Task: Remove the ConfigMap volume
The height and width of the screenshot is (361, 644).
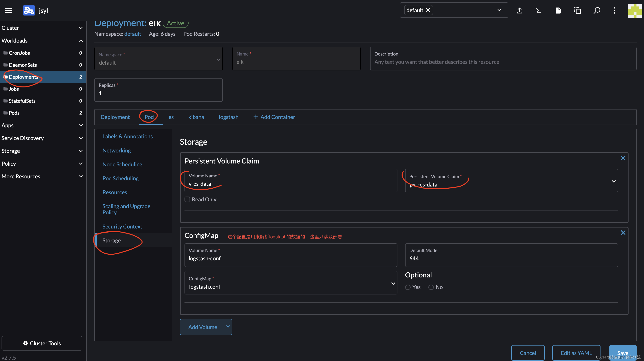Action: (623, 233)
